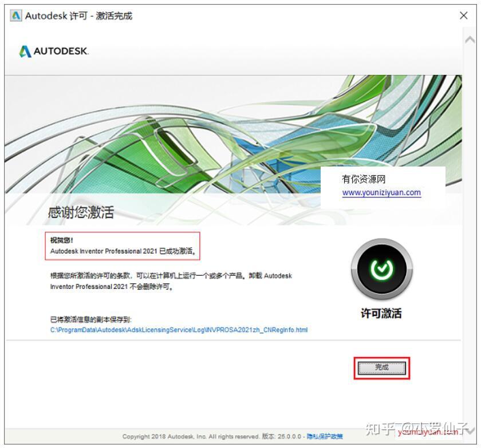481x448 pixels.
Task: Click the Copyright 2018 Autodesk footer text
Action: [190, 437]
